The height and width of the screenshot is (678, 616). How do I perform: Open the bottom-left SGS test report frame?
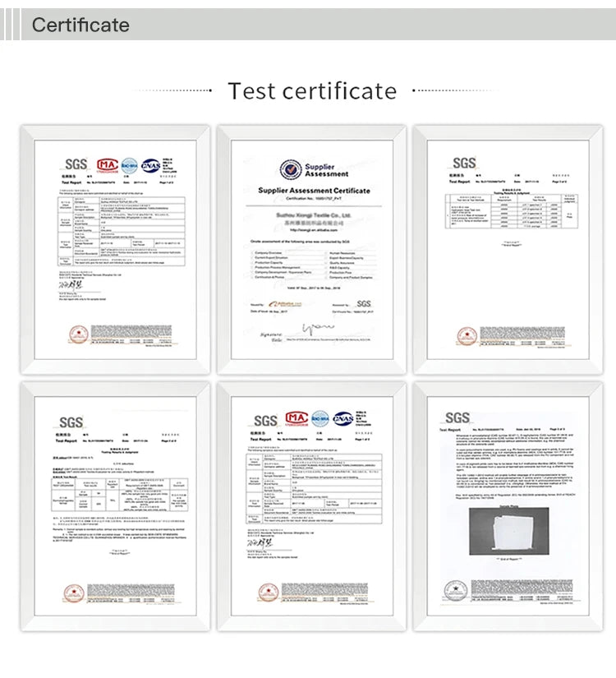coord(114,505)
